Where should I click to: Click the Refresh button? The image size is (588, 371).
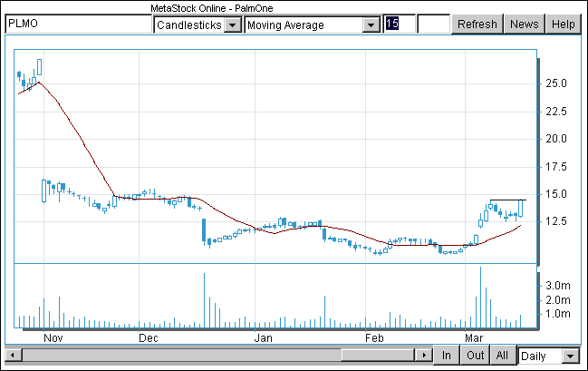477,24
